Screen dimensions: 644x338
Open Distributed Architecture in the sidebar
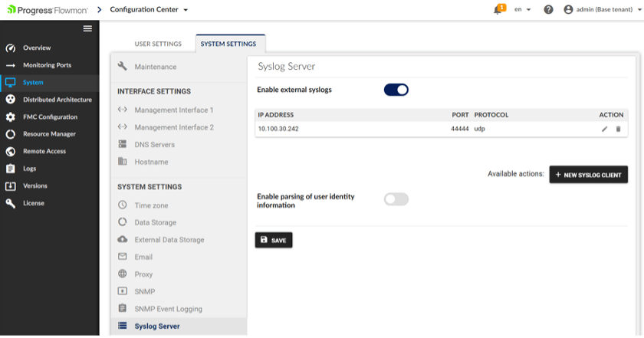pyautogui.click(x=57, y=100)
